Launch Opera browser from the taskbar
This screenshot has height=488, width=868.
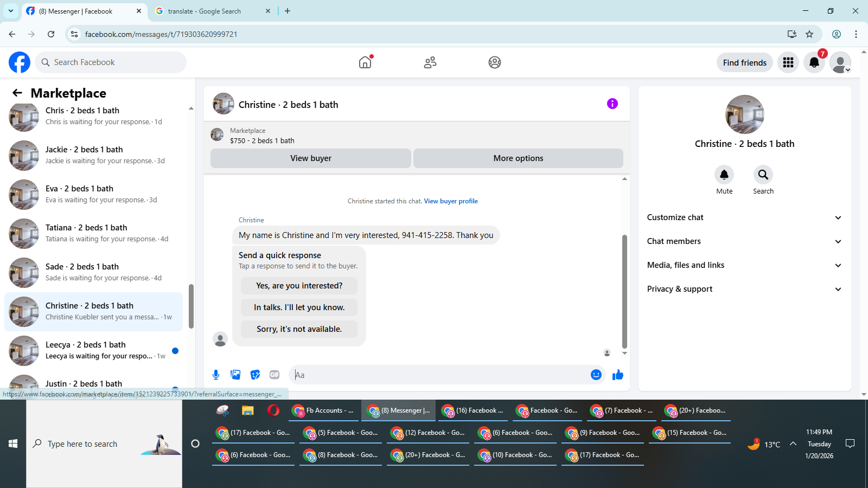click(273, 410)
